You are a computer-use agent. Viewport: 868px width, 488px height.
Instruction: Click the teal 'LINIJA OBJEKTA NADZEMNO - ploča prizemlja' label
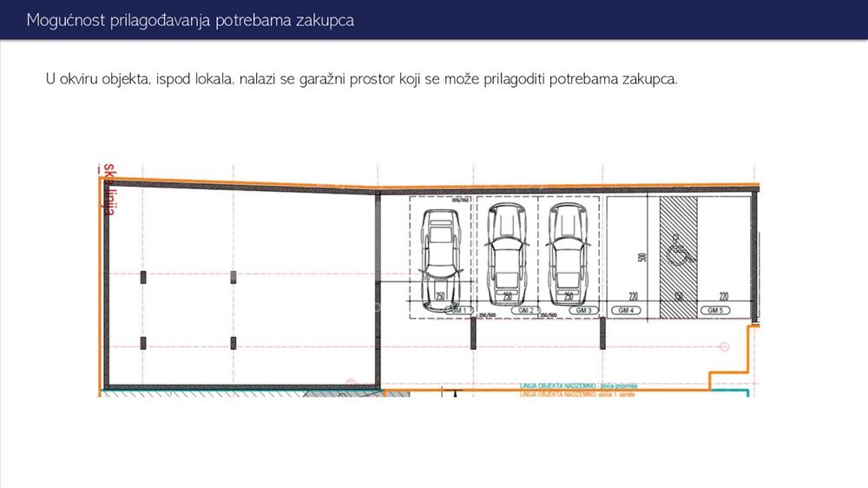[x=578, y=386]
